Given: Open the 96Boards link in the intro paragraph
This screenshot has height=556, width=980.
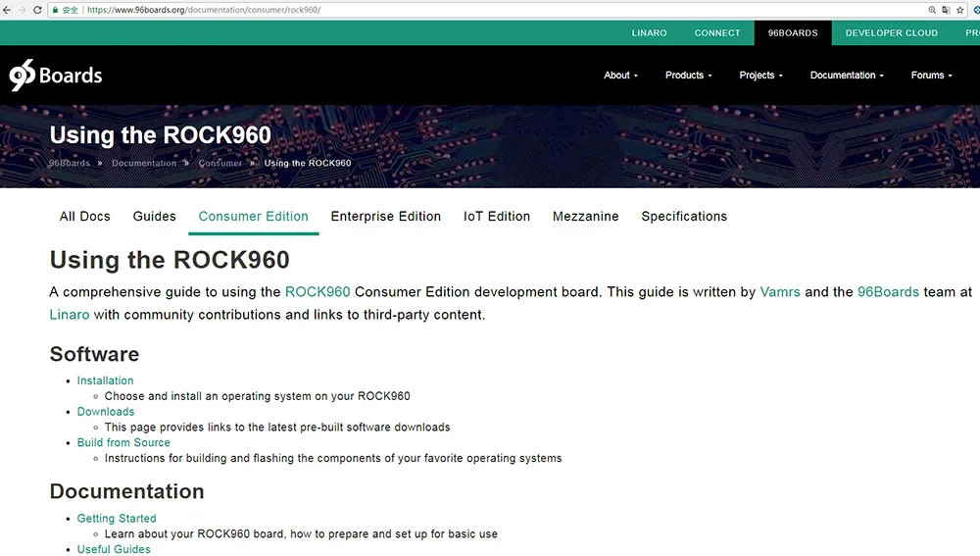Looking at the screenshot, I should [x=888, y=292].
